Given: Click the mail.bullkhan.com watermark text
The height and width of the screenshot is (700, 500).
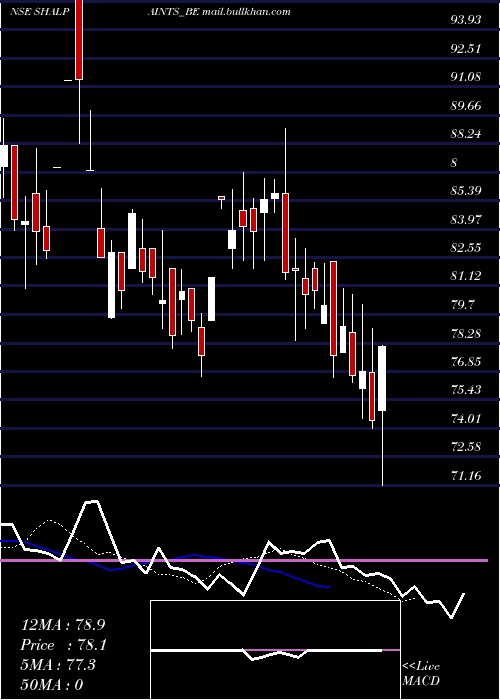Looking at the screenshot, I should pyautogui.click(x=246, y=11).
